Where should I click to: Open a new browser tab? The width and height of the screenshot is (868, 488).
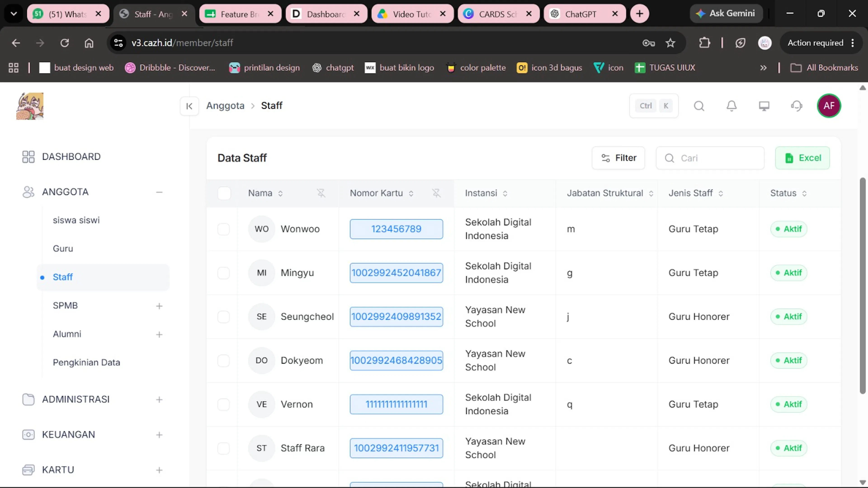pos(639,14)
